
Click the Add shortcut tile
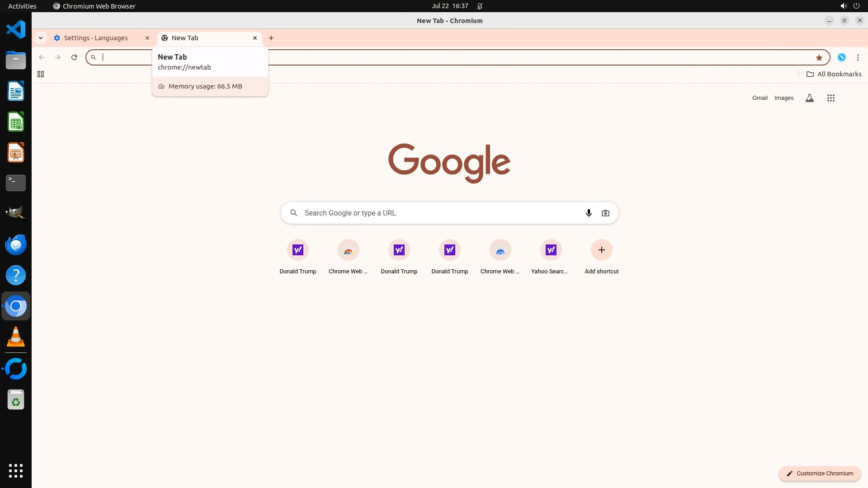(601, 250)
